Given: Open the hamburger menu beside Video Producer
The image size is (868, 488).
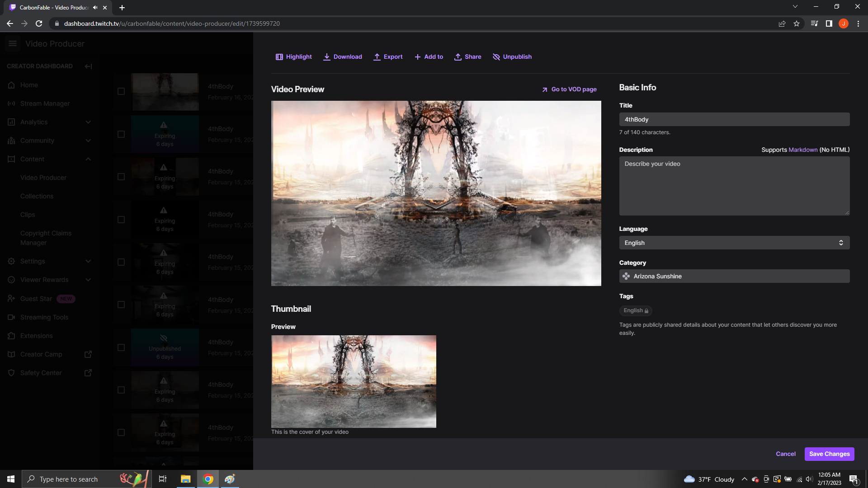Looking at the screenshot, I should 13,43.
